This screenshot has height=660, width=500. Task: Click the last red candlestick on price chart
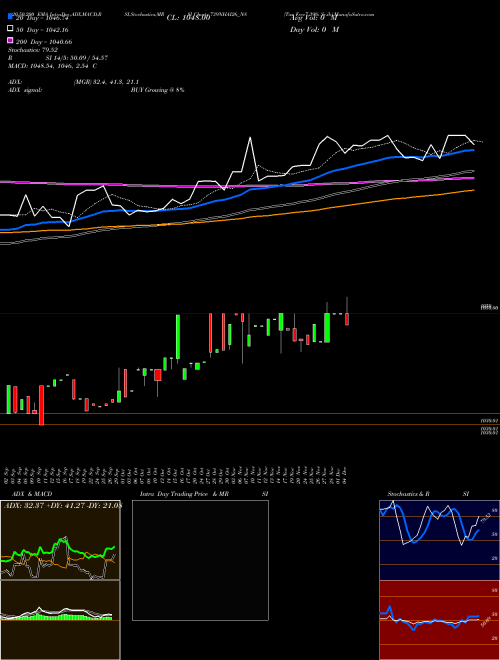coord(347,319)
